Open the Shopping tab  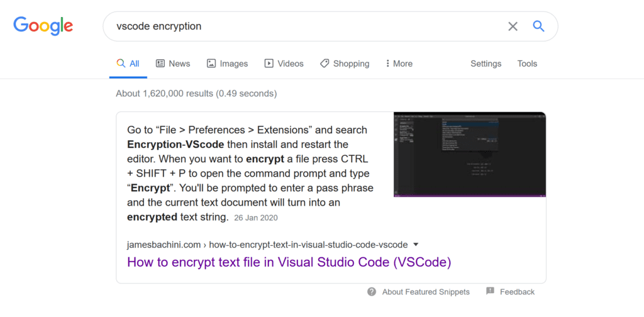[345, 64]
